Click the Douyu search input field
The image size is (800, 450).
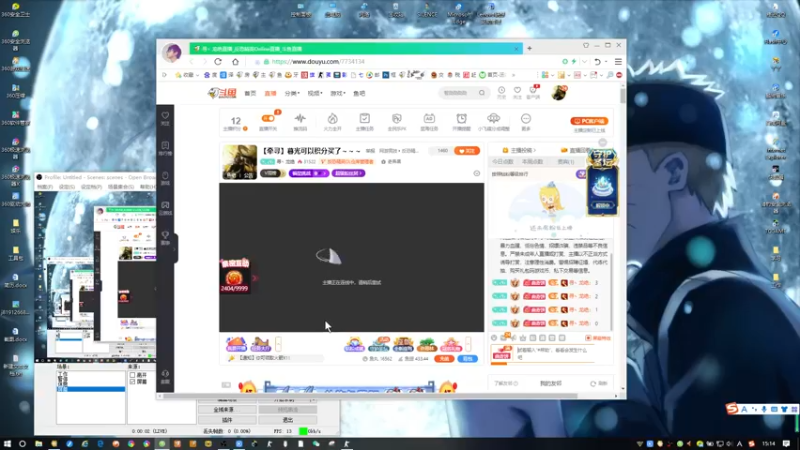pos(458,93)
